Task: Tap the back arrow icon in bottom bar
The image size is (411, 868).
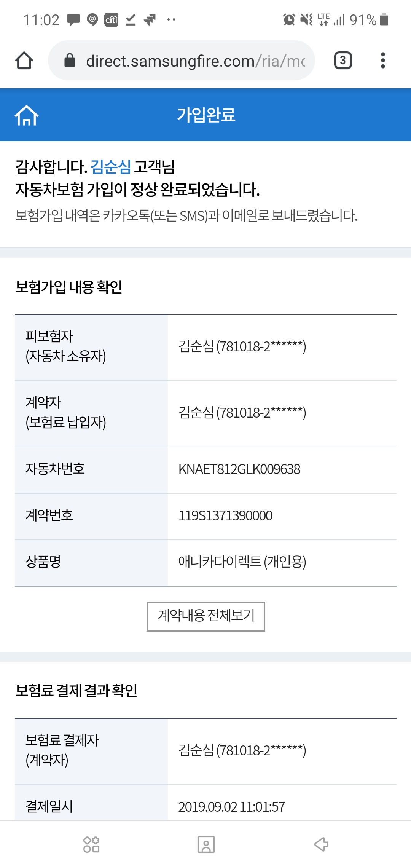Action: pyautogui.click(x=321, y=844)
